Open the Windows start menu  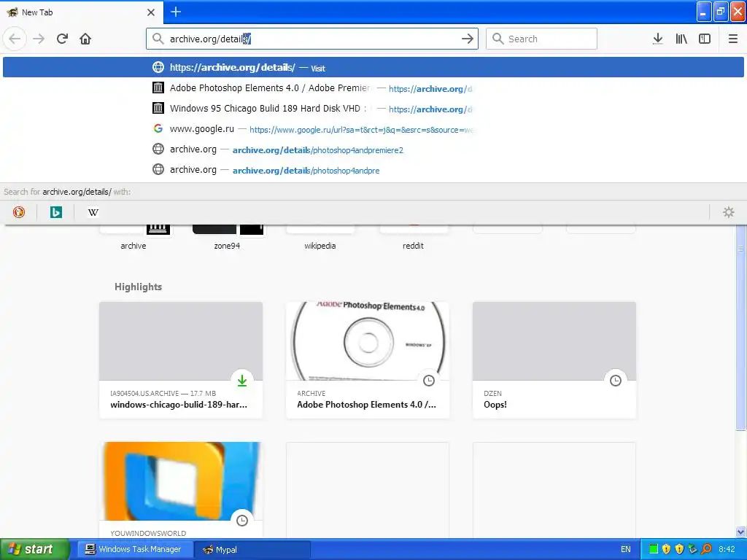coord(35,549)
